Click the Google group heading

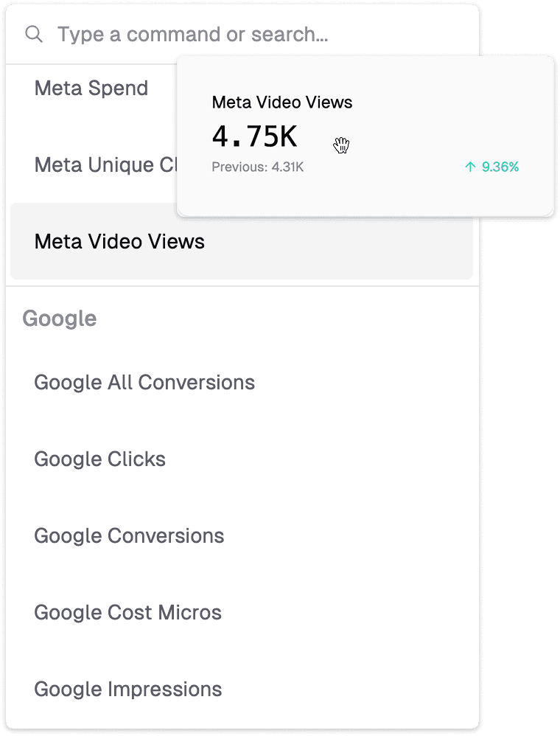[x=60, y=319]
